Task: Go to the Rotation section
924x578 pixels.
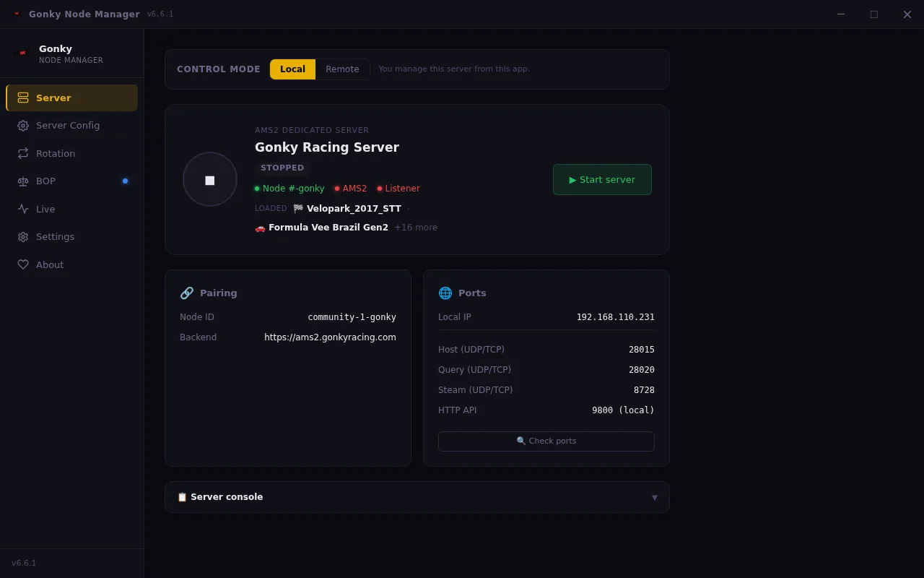Action: tap(71, 153)
